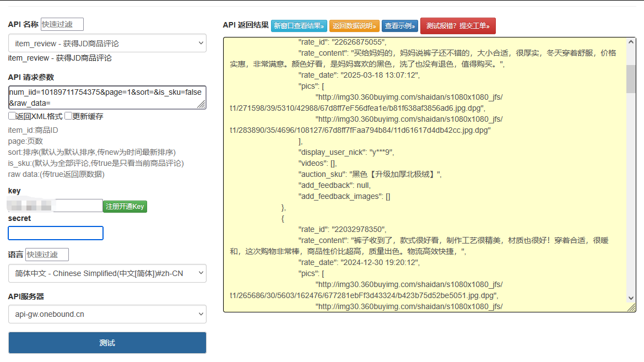
Task: Click the scrollbar down arrow in results panel
Action: pyautogui.click(x=630, y=299)
